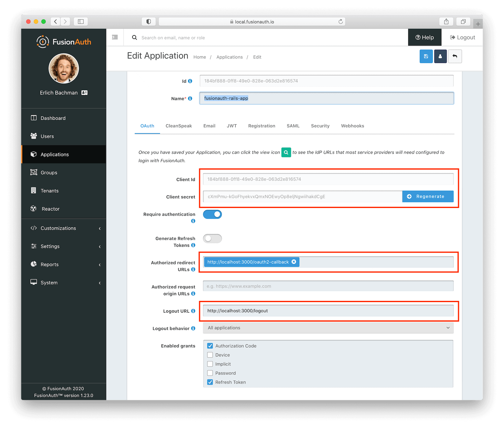
Task: Click the privacy shield icon in Safari toolbar
Action: click(149, 21)
